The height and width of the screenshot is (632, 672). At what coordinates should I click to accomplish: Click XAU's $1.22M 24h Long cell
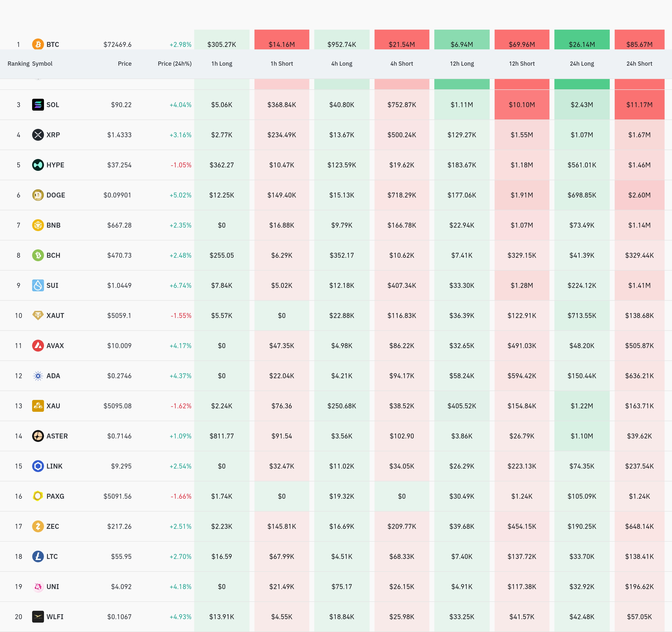(582, 406)
